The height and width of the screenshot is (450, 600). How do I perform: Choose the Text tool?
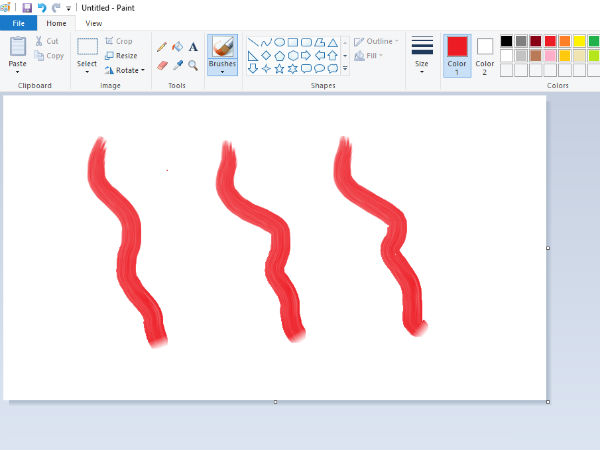pyautogui.click(x=193, y=47)
